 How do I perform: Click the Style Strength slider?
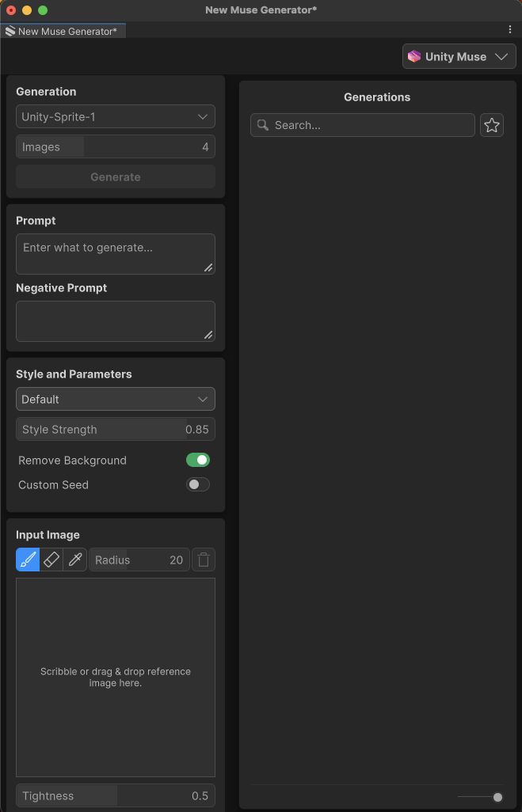[116, 429]
